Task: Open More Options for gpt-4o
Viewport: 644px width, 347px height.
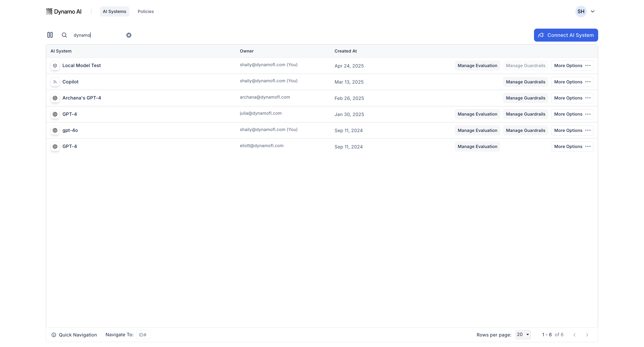Action: pyautogui.click(x=572, y=130)
